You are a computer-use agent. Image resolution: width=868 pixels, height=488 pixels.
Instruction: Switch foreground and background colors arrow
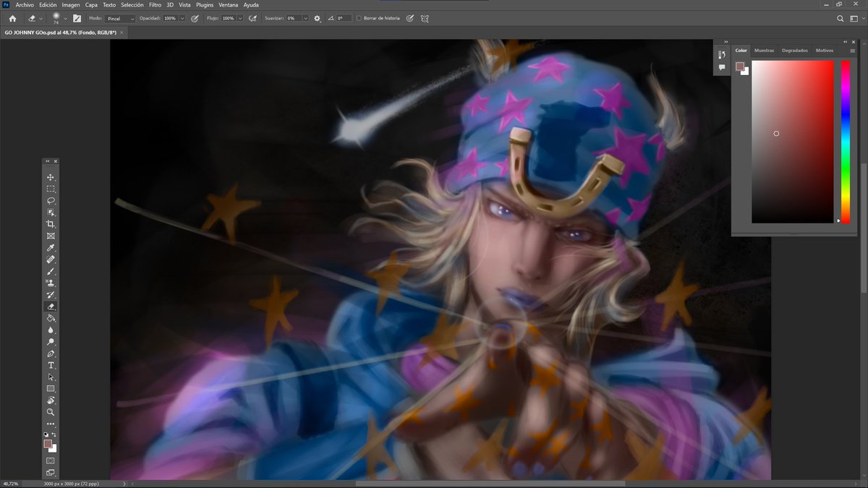(54, 435)
